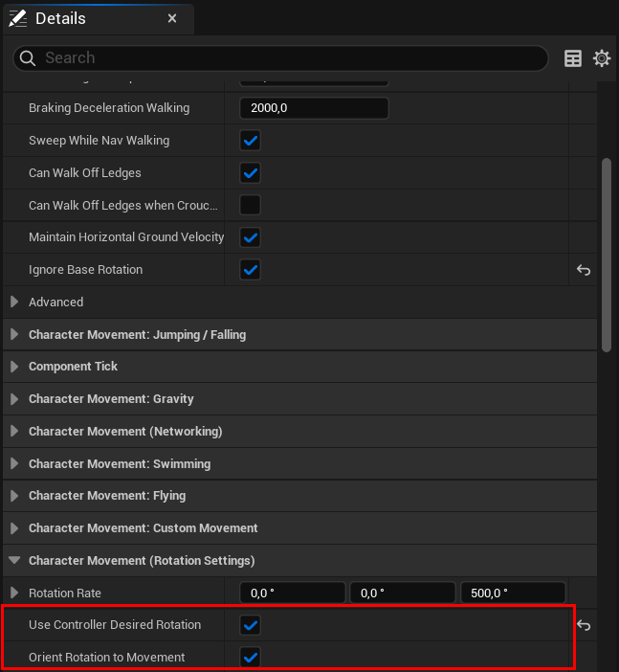Uncheck Orient Rotation to Movement
This screenshot has width=619, height=672.
point(250,658)
